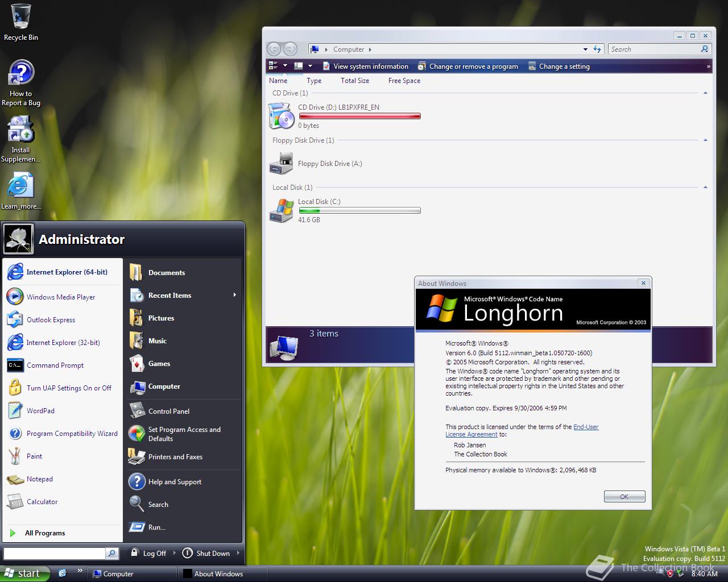
Task: Click the search magnifier in Computer window
Action: point(705,49)
